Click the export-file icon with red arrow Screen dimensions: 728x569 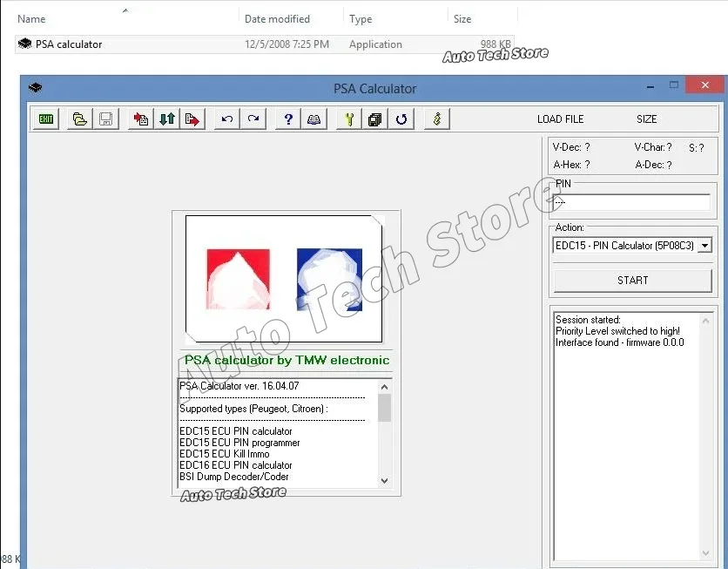pos(192,119)
